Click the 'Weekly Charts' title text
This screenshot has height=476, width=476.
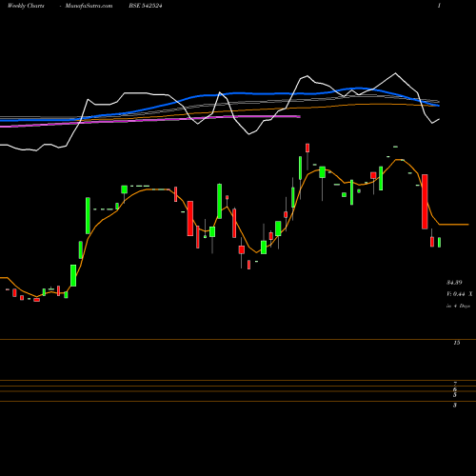point(26,6)
